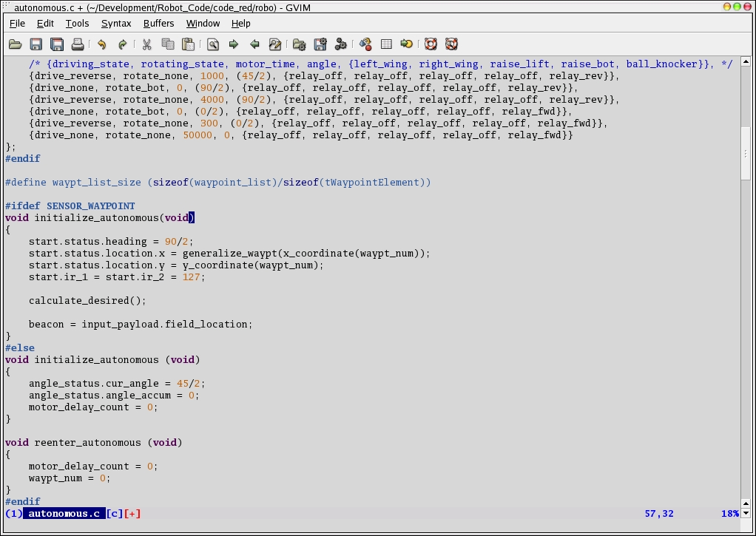
Task: Paste using the clipboard toolbar icon
Action: [189, 44]
